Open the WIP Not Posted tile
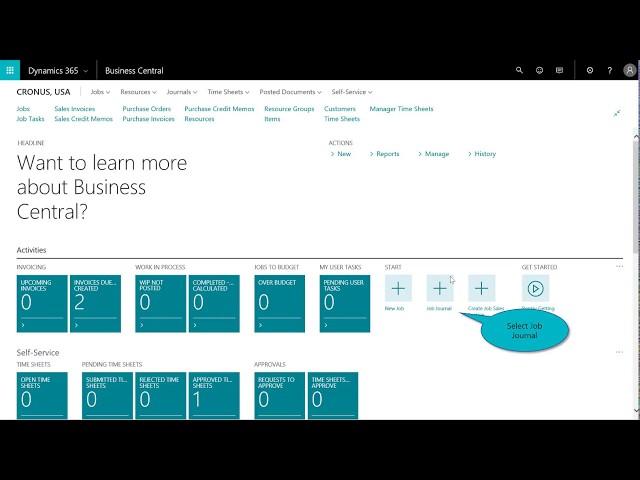The height and width of the screenshot is (480, 640). pyautogui.click(x=161, y=304)
